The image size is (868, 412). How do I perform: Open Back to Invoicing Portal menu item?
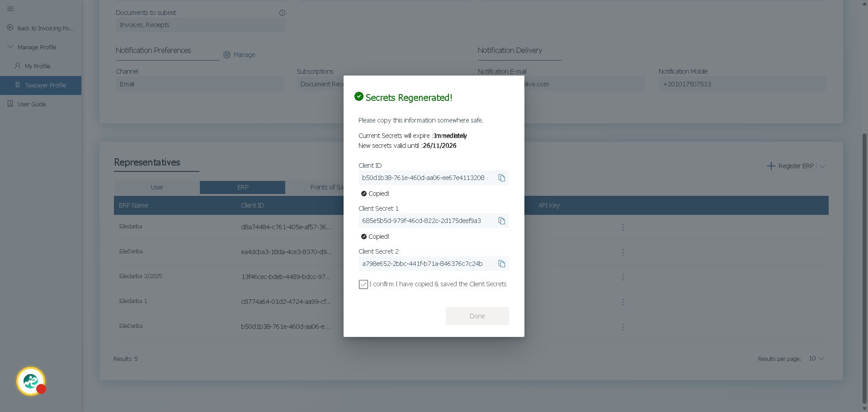pos(41,28)
